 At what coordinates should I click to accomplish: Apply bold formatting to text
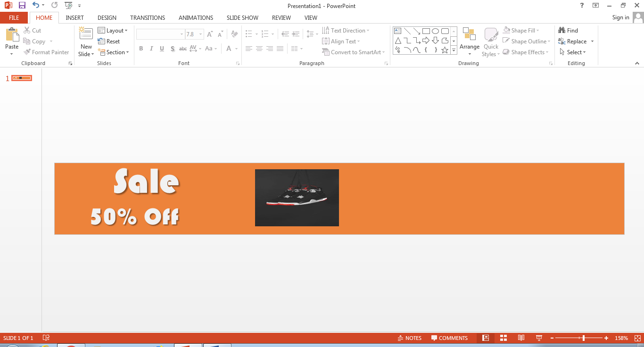click(140, 48)
